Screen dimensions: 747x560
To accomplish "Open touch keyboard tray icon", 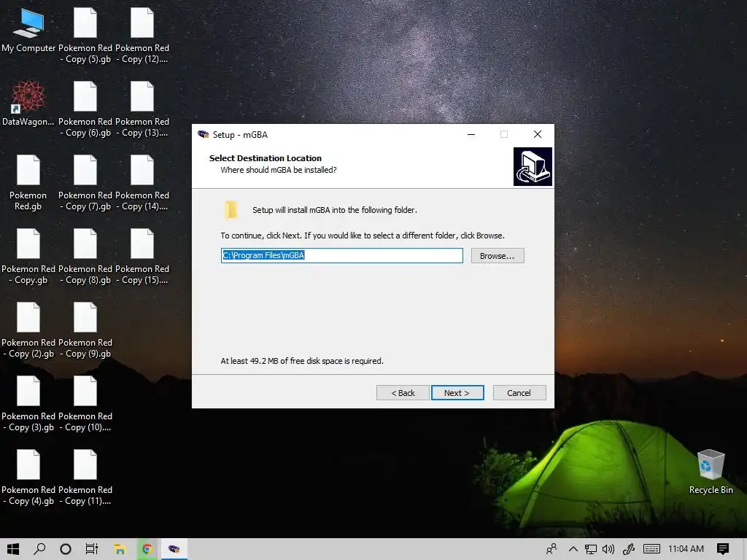I will pyautogui.click(x=651, y=549).
